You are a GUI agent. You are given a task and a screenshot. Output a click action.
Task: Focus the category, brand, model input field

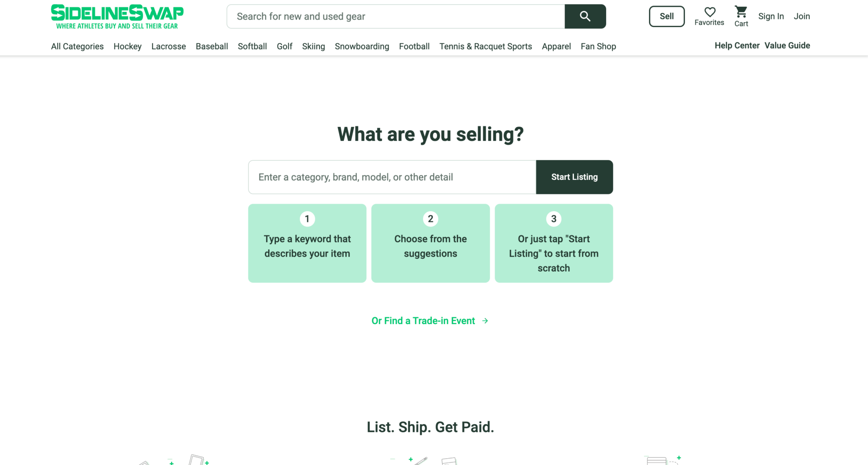(x=392, y=177)
